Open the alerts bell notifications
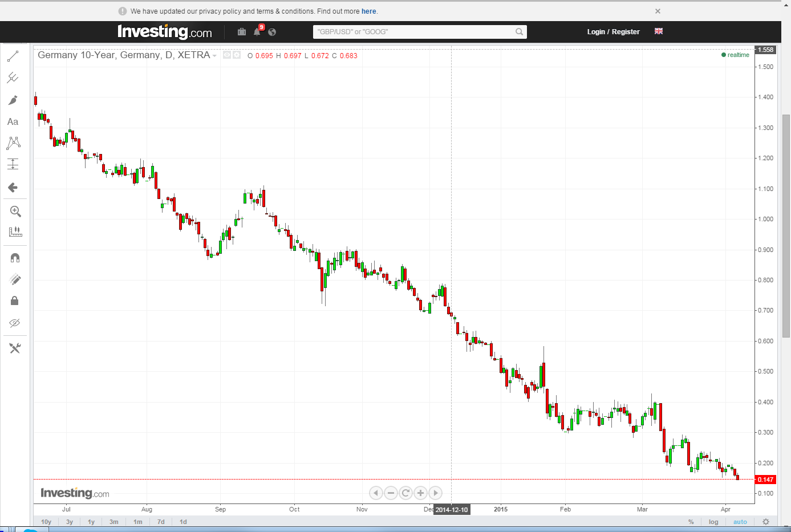 click(257, 32)
